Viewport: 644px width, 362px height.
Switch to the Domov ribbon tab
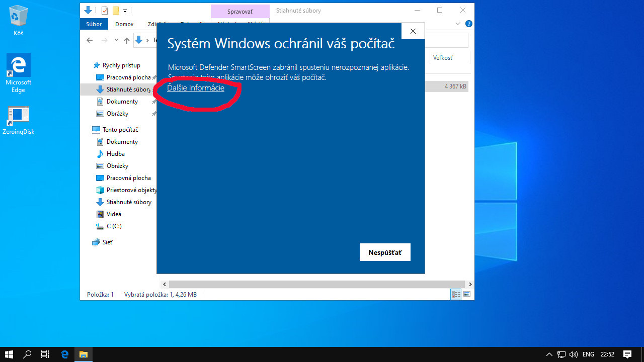(124, 24)
